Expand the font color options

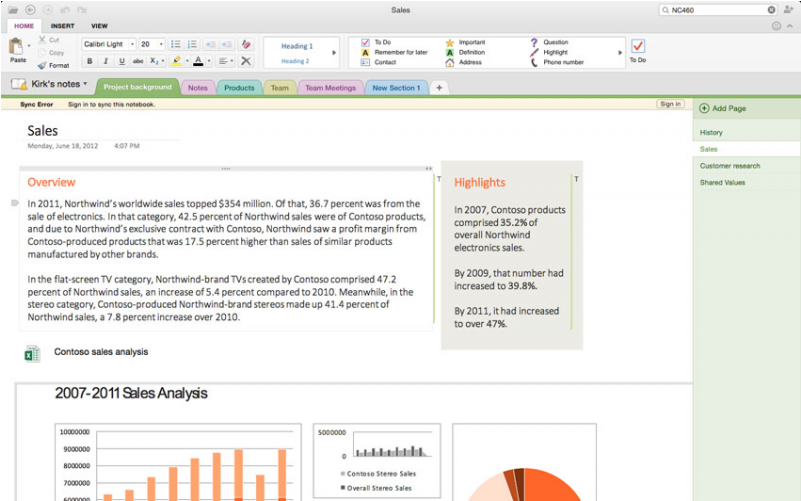click(x=208, y=61)
